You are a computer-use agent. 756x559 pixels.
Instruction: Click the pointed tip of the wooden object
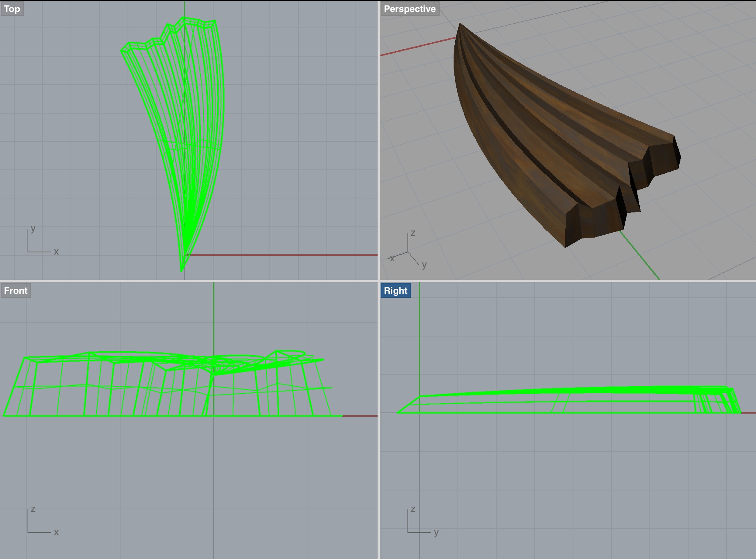[460, 26]
